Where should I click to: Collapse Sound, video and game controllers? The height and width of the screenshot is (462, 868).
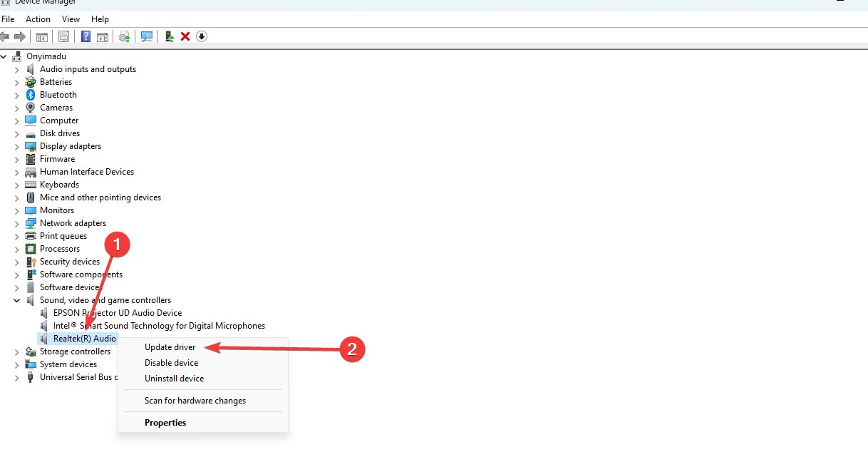pos(17,300)
